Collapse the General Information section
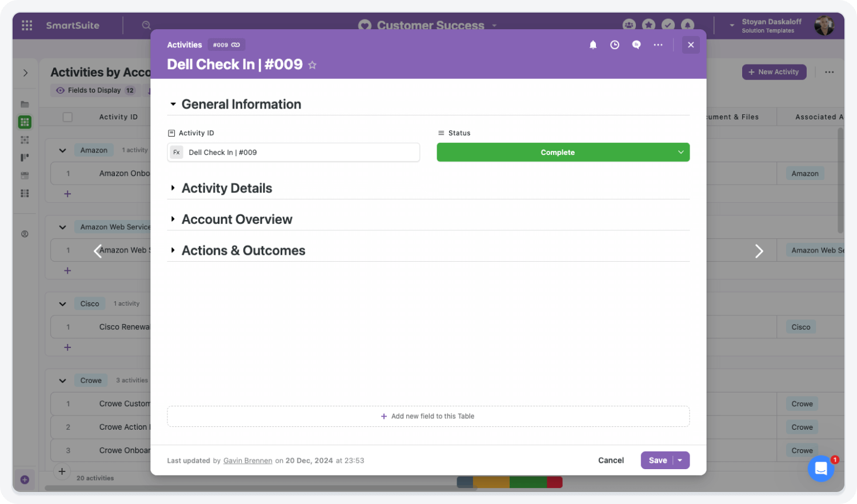 point(173,105)
